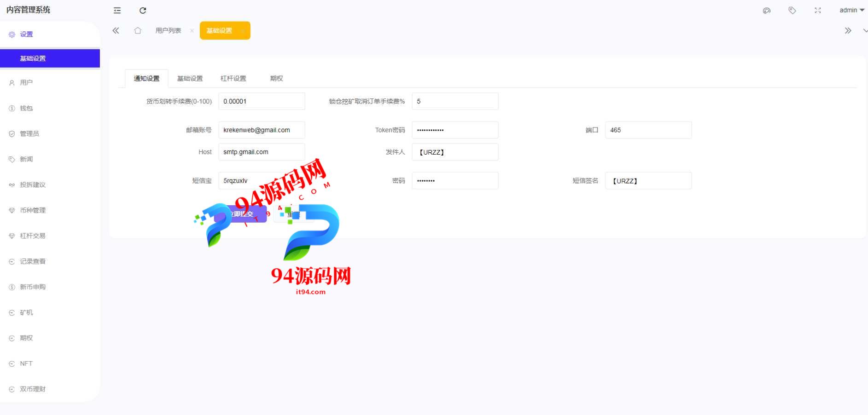Click the 内容管理系统 title
This screenshot has width=868, height=415.
point(29,10)
